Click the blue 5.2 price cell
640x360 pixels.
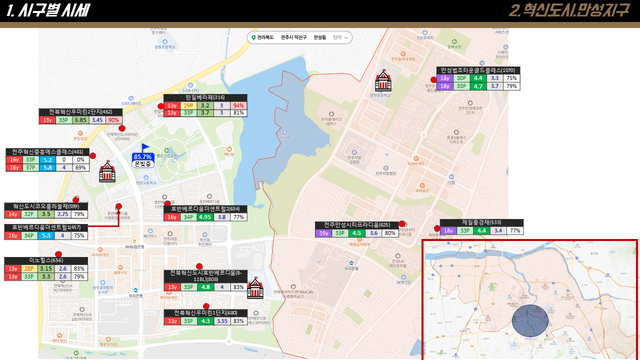[x=48, y=160]
